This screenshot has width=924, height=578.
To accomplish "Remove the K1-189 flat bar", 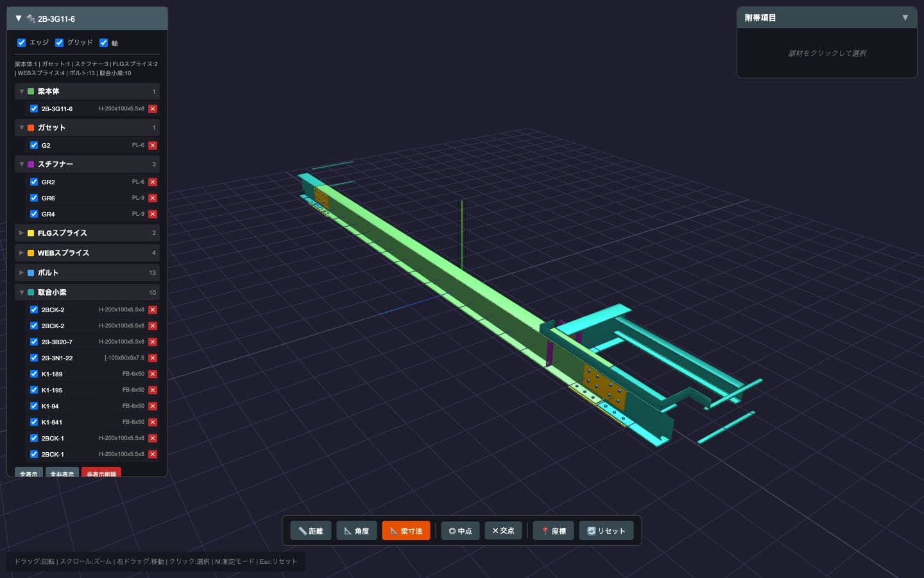I will pyautogui.click(x=153, y=374).
